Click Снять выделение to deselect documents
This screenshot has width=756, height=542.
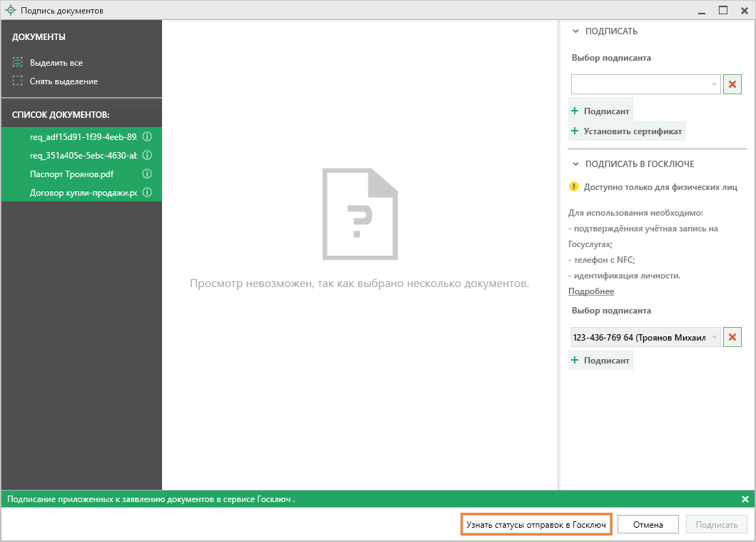tap(64, 81)
